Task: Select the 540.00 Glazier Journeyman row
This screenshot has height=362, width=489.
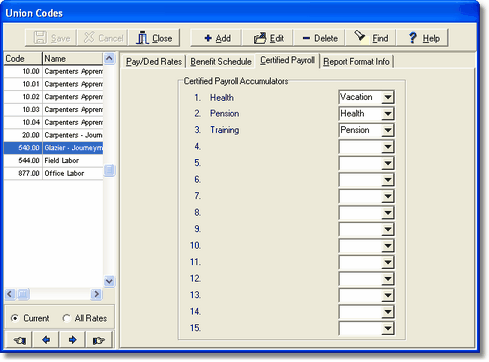Action: (x=53, y=148)
